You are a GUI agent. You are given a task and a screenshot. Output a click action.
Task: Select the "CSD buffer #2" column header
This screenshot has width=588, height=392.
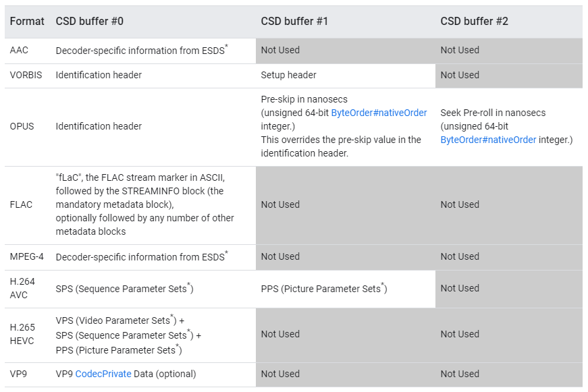(x=474, y=22)
